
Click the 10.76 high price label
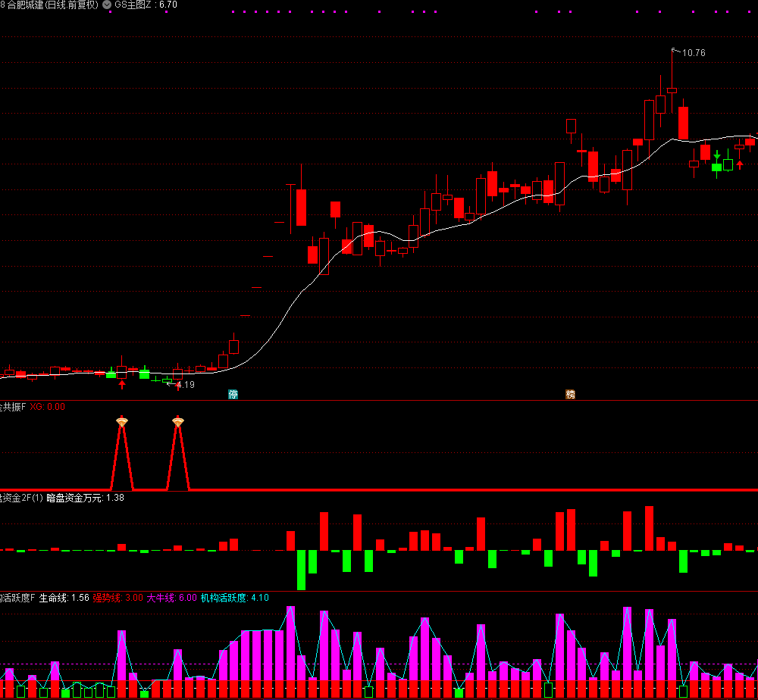point(693,53)
